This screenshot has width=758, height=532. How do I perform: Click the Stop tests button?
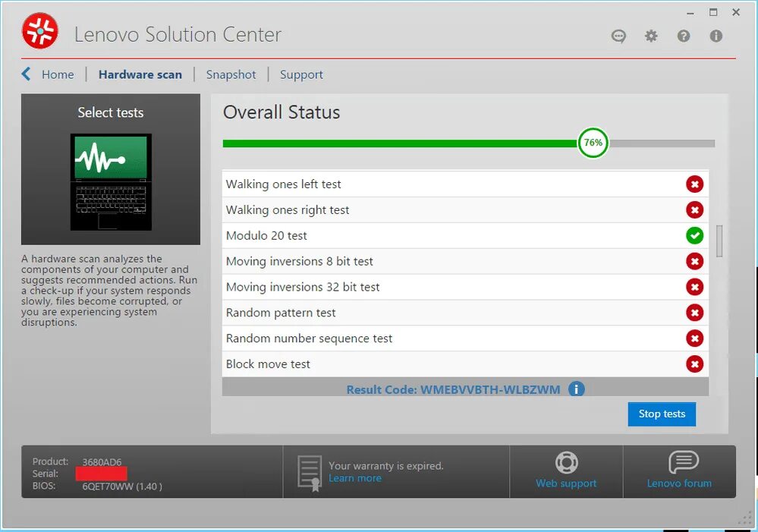click(662, 414)
